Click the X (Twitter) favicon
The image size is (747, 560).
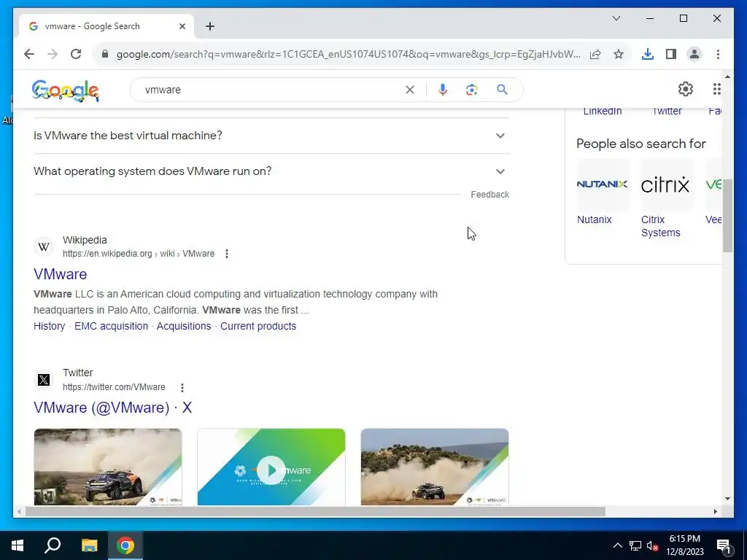click(x=43, y=380)
